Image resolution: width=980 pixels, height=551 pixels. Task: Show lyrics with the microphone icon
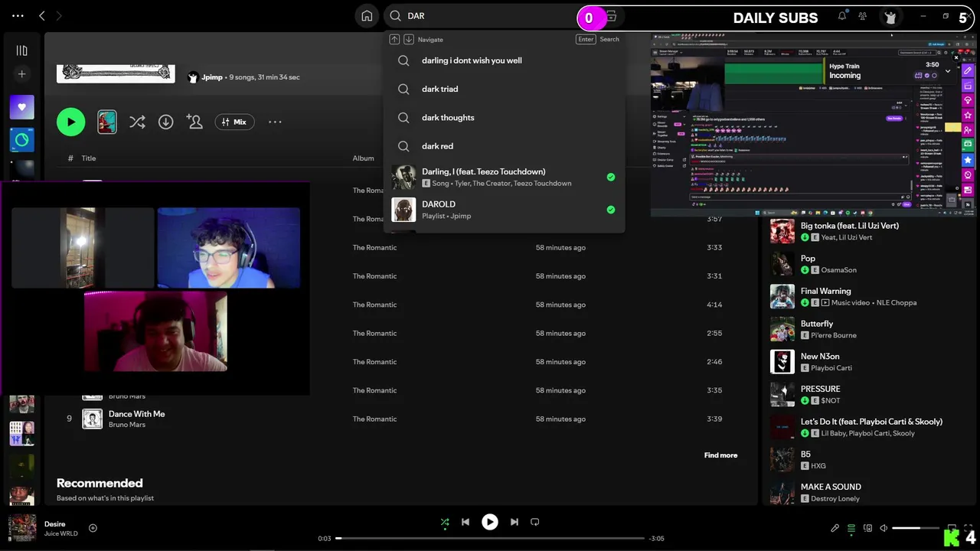(835, 528)
